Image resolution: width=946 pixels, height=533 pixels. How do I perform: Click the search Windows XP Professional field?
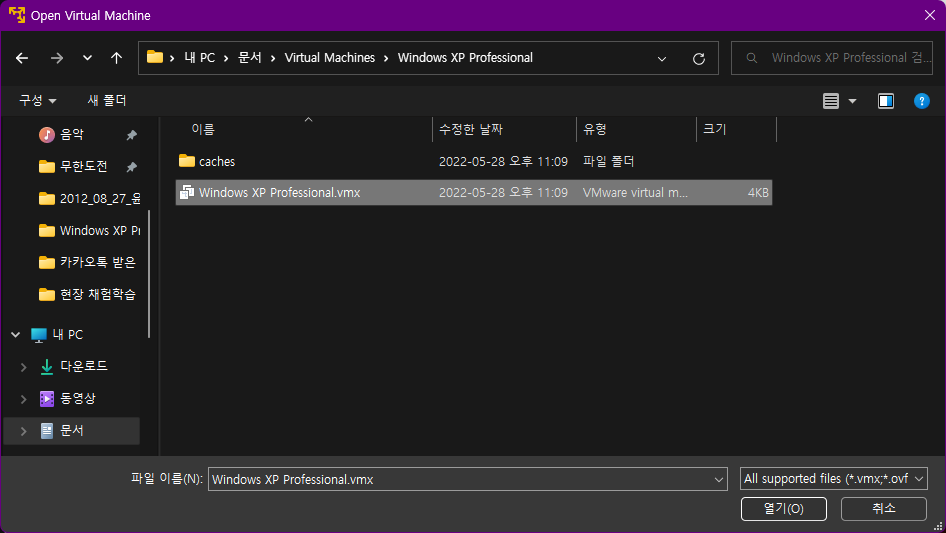pos(832,58)
